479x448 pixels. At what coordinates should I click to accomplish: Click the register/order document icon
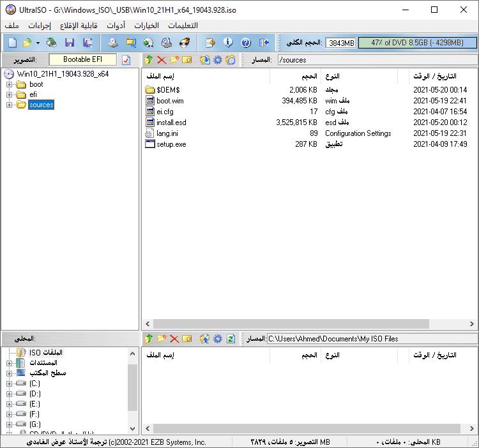pos(211,43)
